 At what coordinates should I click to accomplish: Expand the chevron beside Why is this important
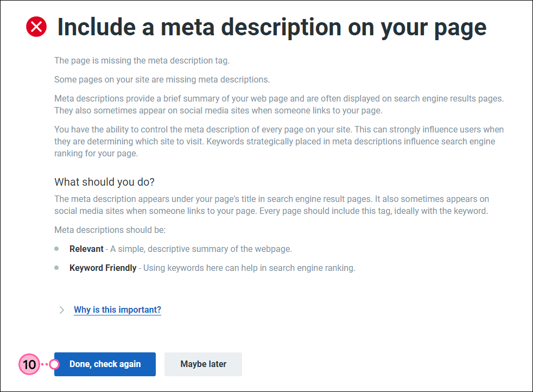pos(61,309)
